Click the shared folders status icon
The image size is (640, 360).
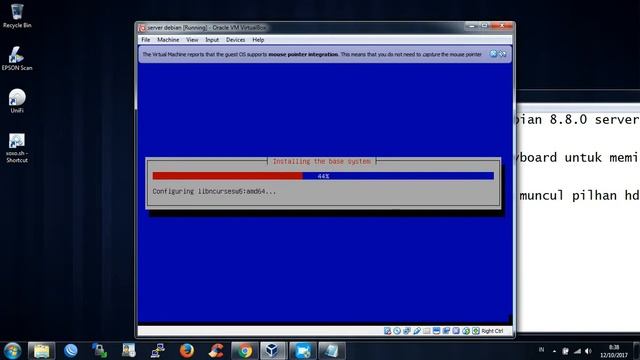tap(427, 331)
